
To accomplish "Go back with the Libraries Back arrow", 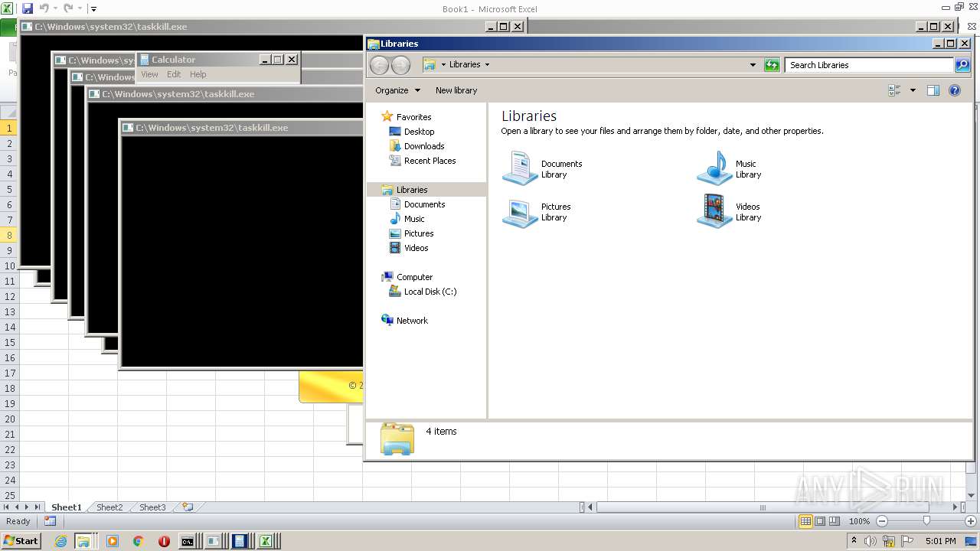I will 379,65.
